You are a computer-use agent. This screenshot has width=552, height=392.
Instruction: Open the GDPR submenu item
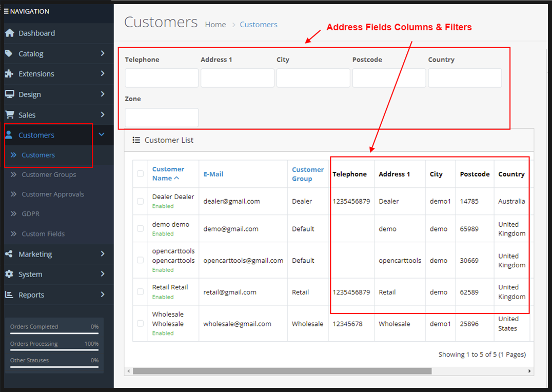tap(30, 214)
